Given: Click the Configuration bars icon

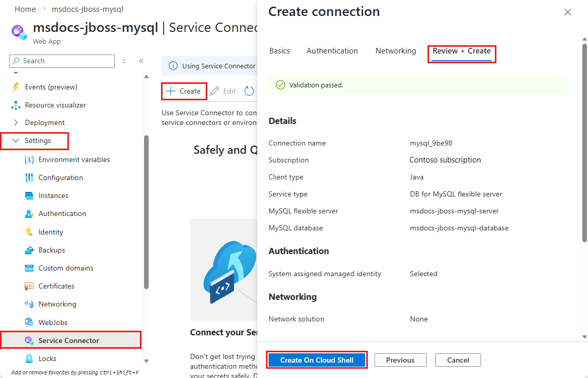Looking at the screenshot, I should 29,178.
